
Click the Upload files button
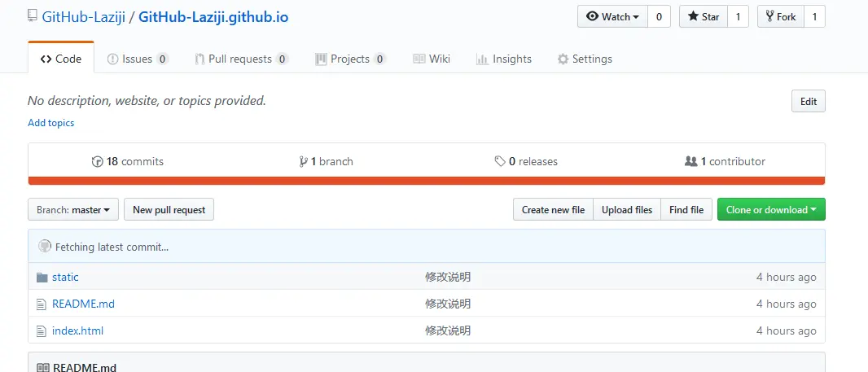click(x=627, y=210)
